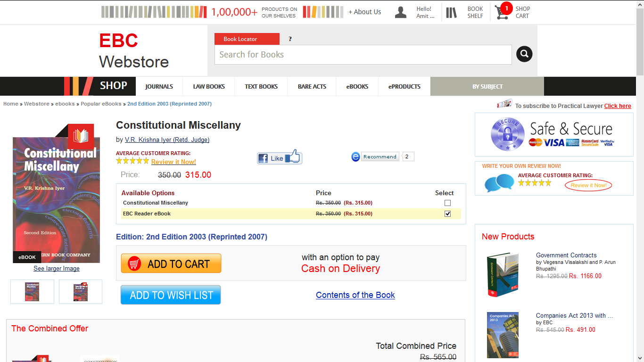
Task: Click the See larger Image link
Action: pos(57,269)
